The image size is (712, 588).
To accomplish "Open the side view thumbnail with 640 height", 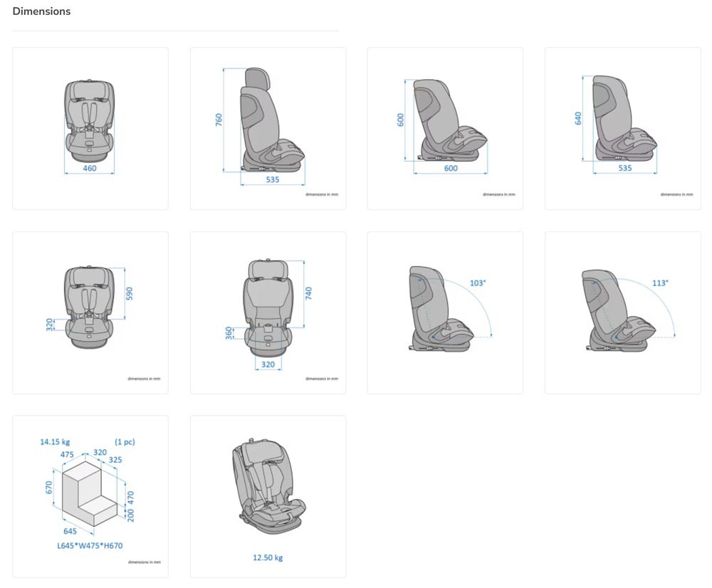I will pyautogui.click(x=622, y=128).
